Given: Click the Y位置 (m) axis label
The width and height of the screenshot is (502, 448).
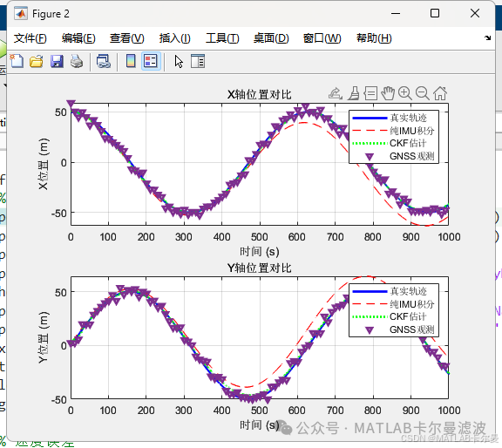Looking at the screenshot, I should click(44, 337).
